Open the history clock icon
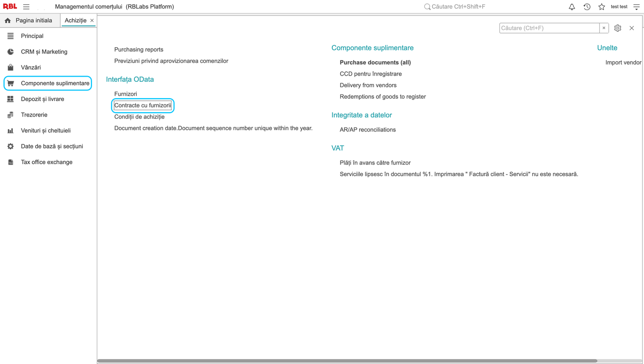The height and width of the screenshot is (364, 644). (x=587, y=7)
